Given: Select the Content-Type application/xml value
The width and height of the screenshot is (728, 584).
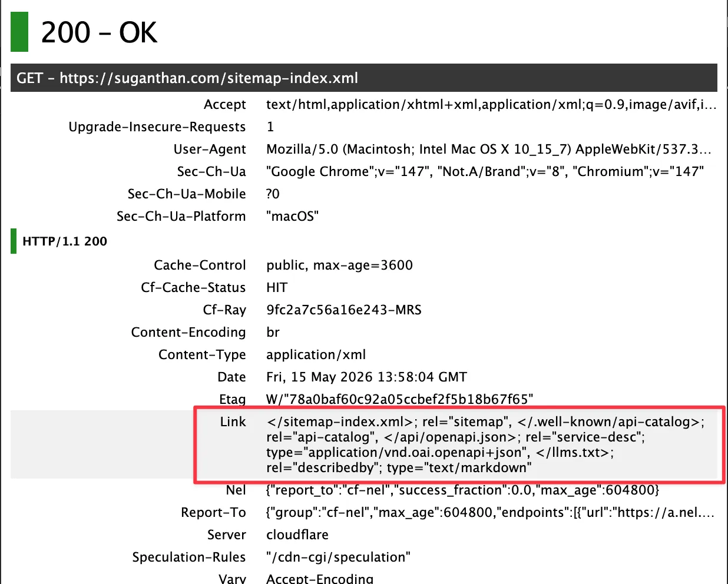Looking at the screenshot, I should (316, 355).
